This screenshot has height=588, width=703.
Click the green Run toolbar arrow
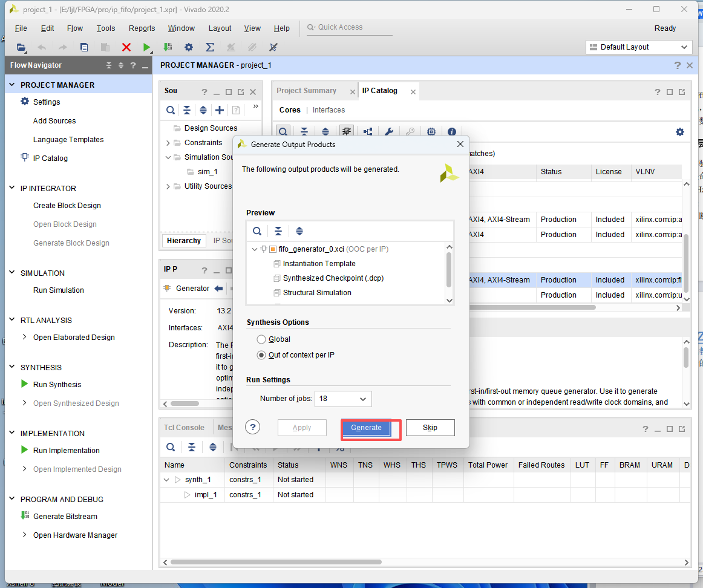click(146, 47)
